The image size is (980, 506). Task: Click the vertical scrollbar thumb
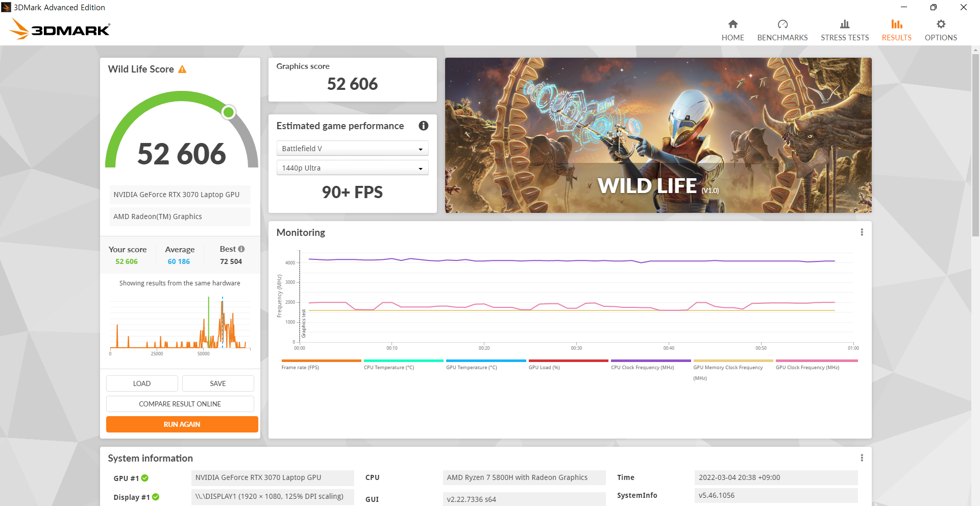(x=975, y=144)
